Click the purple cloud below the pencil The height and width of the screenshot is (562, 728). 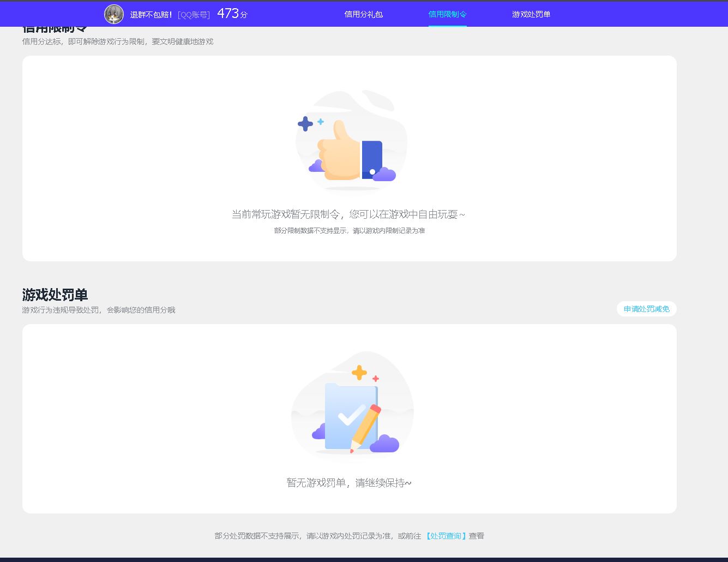pyautogui.click(x=384, y=444)
